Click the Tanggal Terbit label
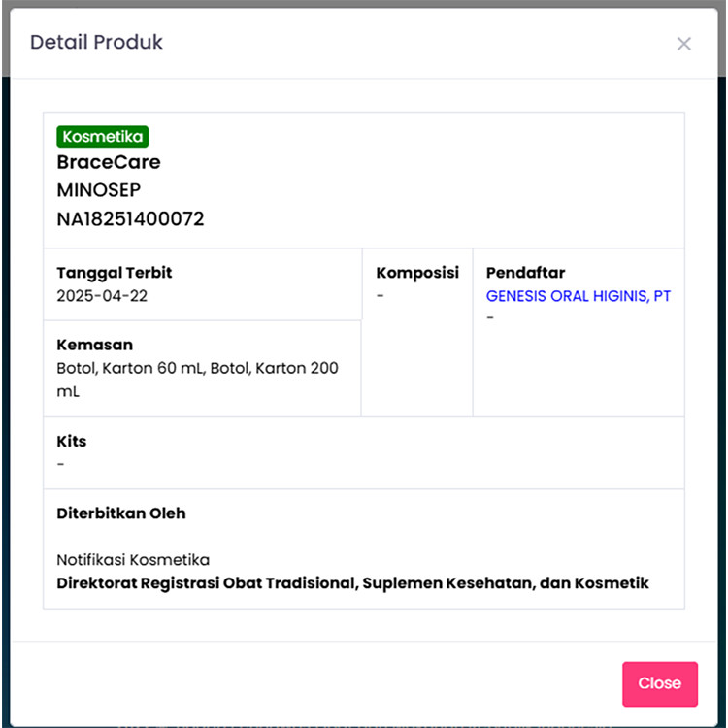The image size is (728, 728). click(114, 273)
